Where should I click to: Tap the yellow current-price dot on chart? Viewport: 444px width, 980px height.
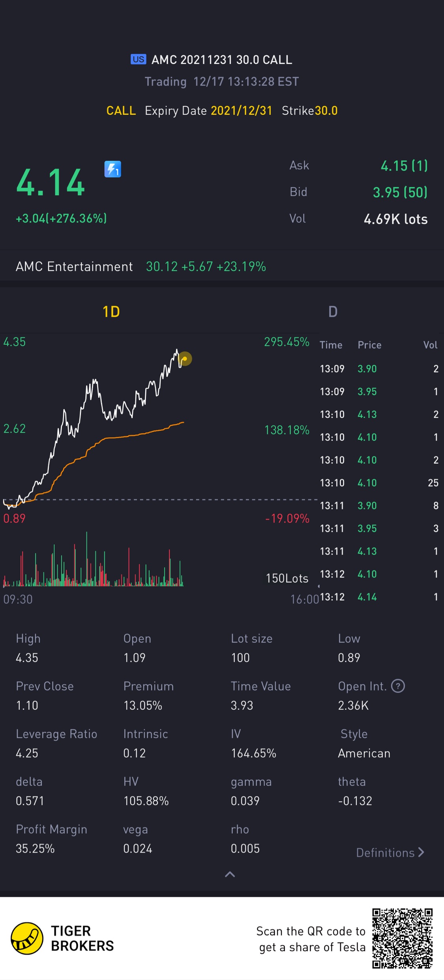[185, 359]
